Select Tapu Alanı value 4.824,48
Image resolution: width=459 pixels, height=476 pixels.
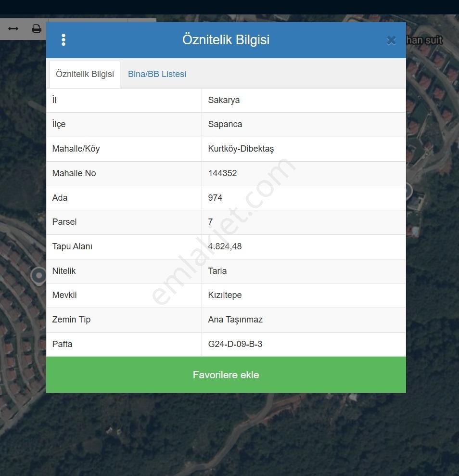click(225, 246)
